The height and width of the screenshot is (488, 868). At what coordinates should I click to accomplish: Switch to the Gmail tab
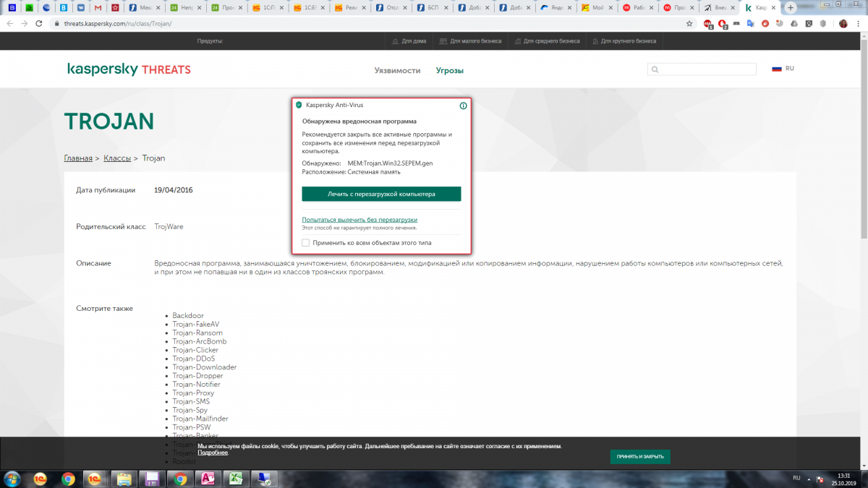[x=97, y=7]
